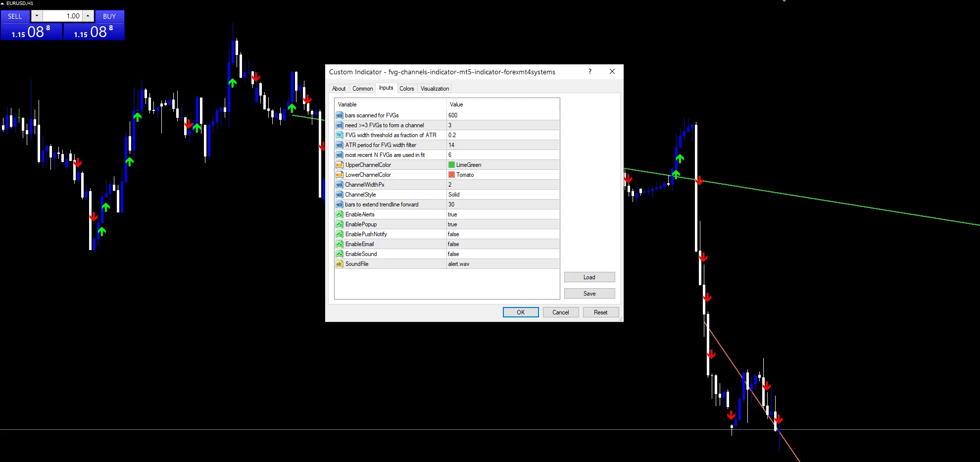The image size is (980, 462).
Task: Click OK to apply indicator inputs
Action: tap(521, 312)
